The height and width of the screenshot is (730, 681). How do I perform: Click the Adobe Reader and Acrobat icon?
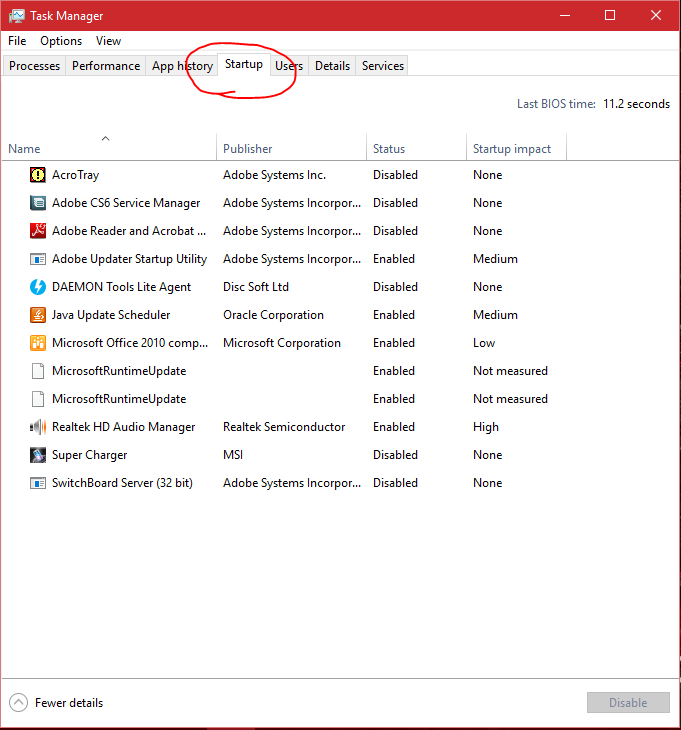[38, 231]
